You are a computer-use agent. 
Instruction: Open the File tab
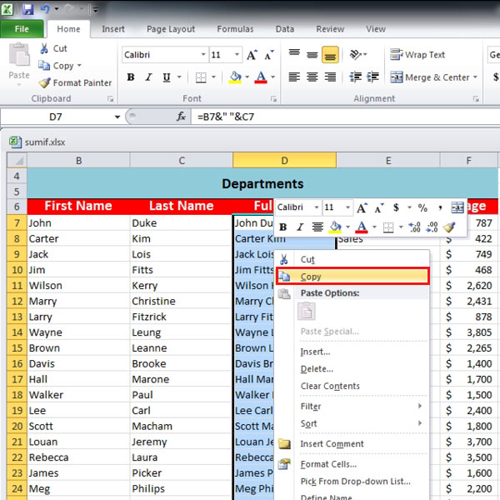pos(22,29)
